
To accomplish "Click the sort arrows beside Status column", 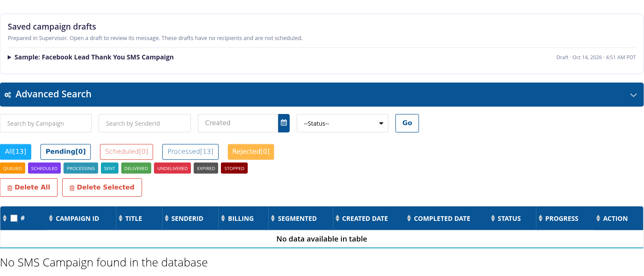I will point(493,218).
